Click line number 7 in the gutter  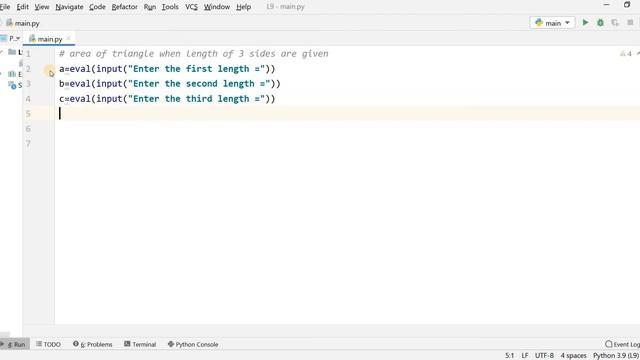point(28,143)
